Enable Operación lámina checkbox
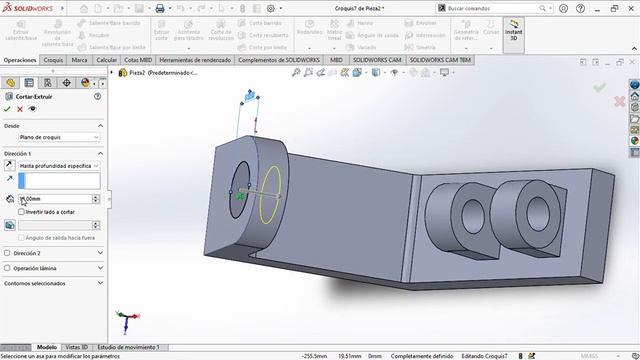640x360 pixels. [7, 268]
